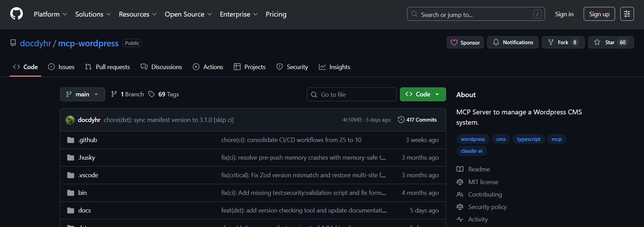Click the Sign in link
644x227 pixels.
pyautogui.click(x=564, y=14)
